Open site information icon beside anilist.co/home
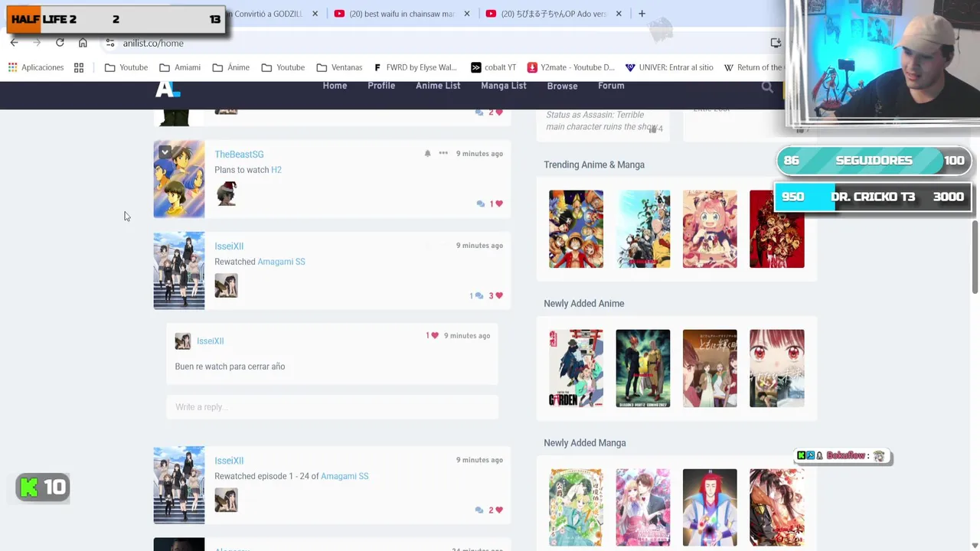 click(x=110, y=43)
